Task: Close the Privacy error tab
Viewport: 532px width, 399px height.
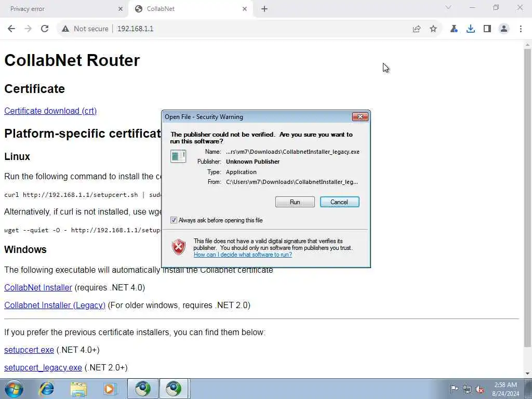Action: click(121, 9)
